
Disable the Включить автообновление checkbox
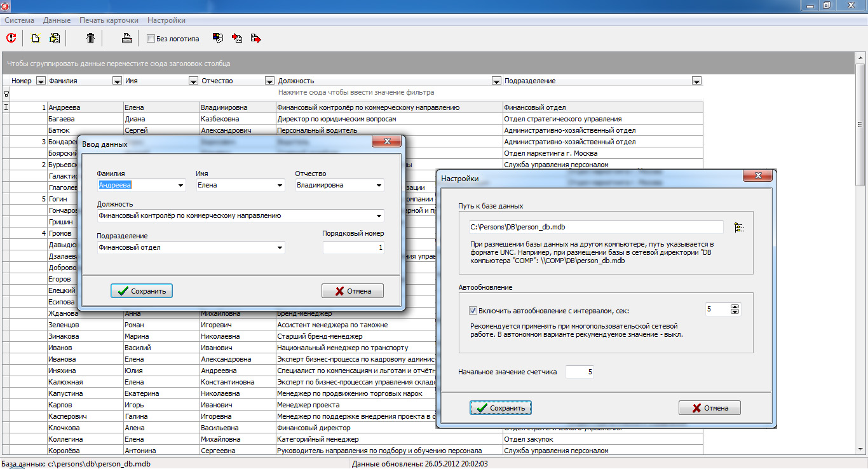click(473, 311)
